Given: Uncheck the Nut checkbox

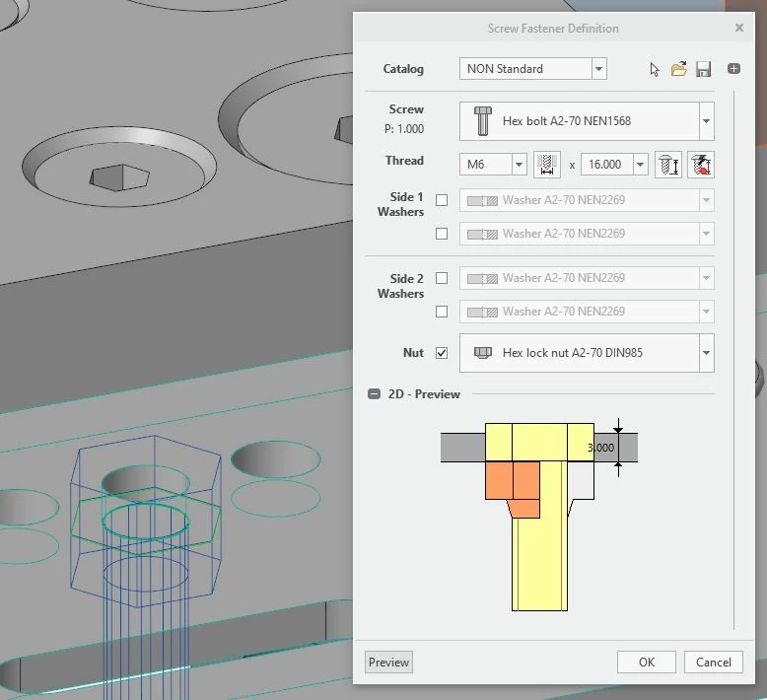Looking at the screenshot, I should 442,353.
